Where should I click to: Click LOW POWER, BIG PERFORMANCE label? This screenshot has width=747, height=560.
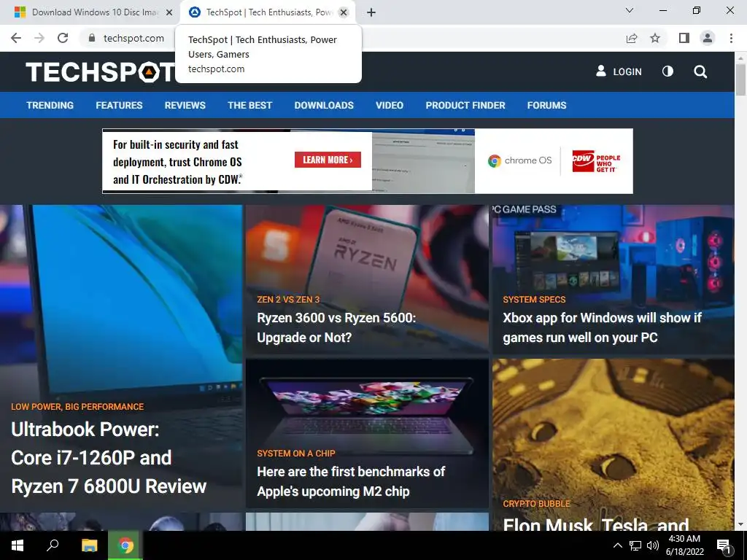coord(77,407)
